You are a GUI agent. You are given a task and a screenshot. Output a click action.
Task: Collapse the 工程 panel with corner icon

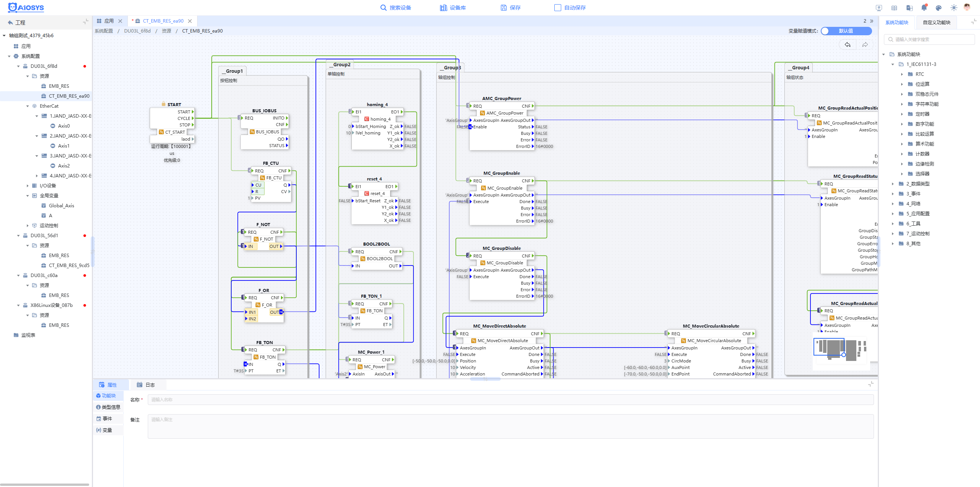click(85, 22)
